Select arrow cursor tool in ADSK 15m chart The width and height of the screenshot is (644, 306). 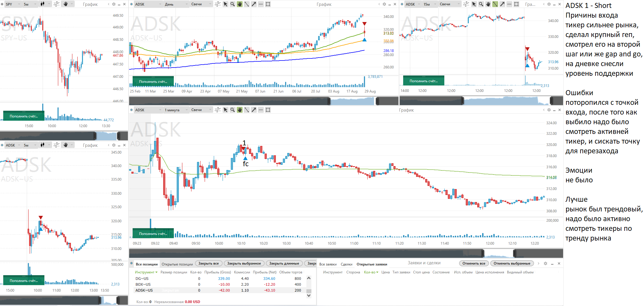(x=474, y=4)
